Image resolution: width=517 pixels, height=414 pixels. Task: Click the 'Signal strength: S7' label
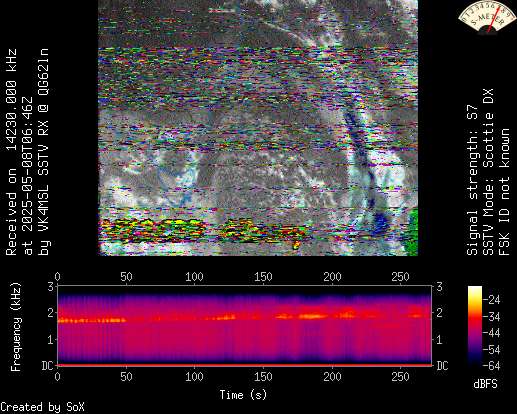click(x=472, y=180)
